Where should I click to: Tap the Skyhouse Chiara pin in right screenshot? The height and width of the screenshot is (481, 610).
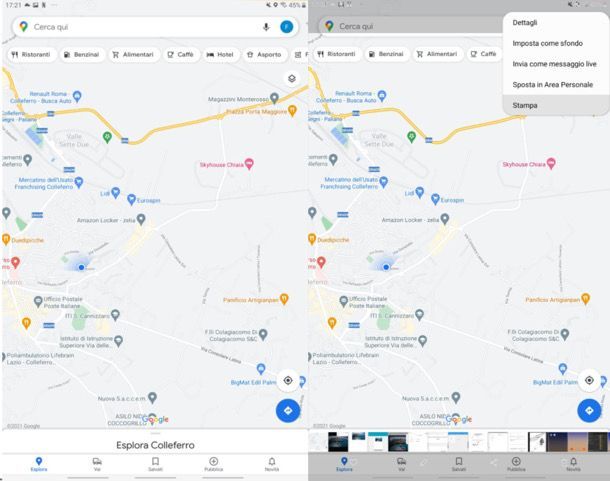tap(551, 163)
